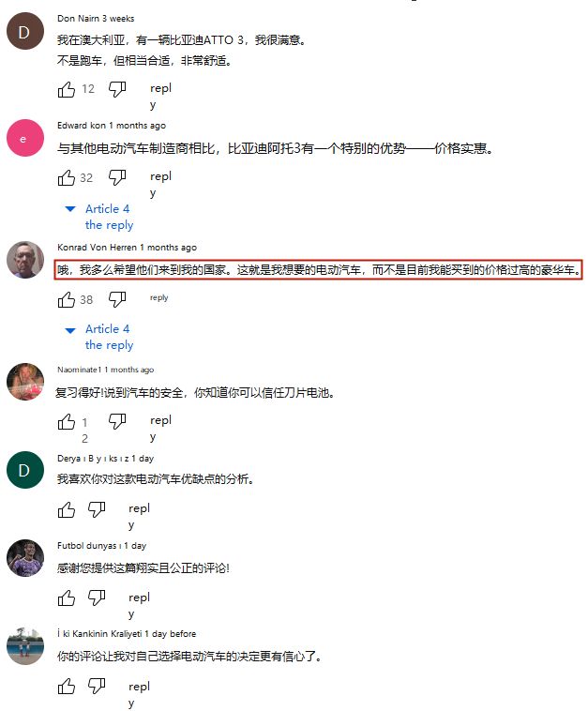The height and width of the screenshot is (711, 588).
Task: Open Konrad Von Herren's profile photo
Action: point(25,260)
